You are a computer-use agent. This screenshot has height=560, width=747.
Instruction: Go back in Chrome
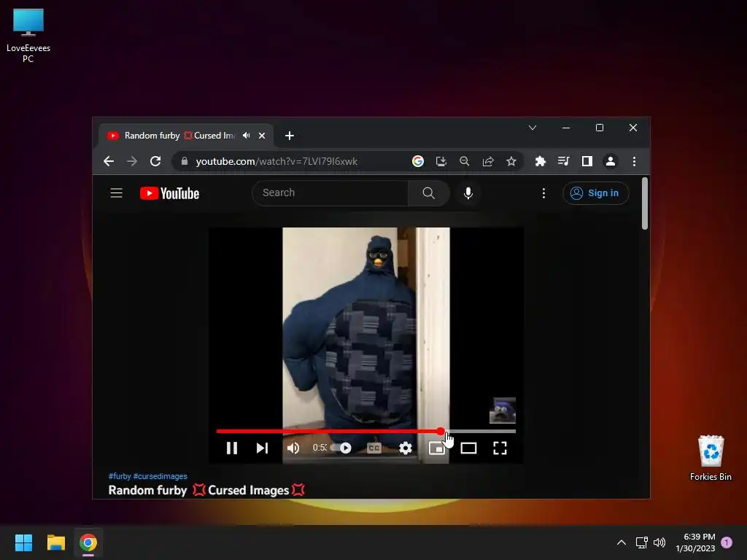(x=109, y=161)
